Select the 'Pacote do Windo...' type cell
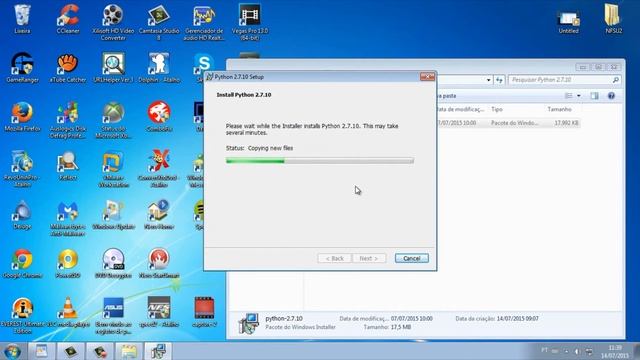Viewport: 640px width, 360px height. 515,123
